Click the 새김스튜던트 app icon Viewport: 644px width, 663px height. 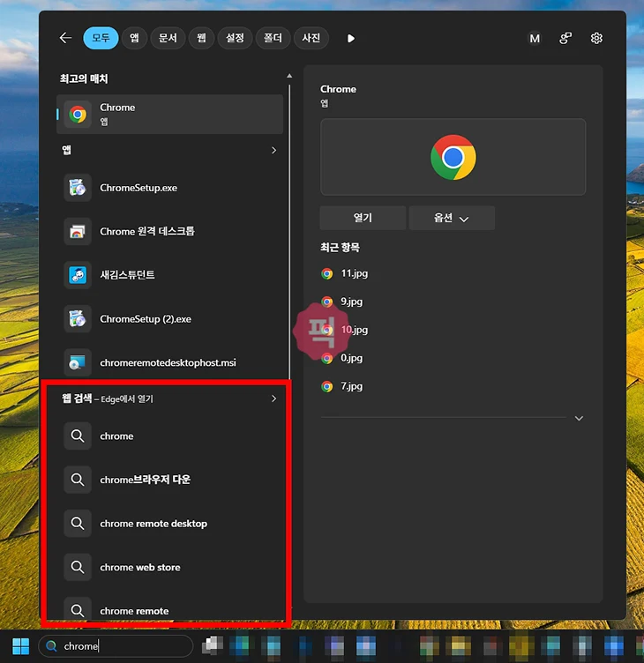coord(78,275)
